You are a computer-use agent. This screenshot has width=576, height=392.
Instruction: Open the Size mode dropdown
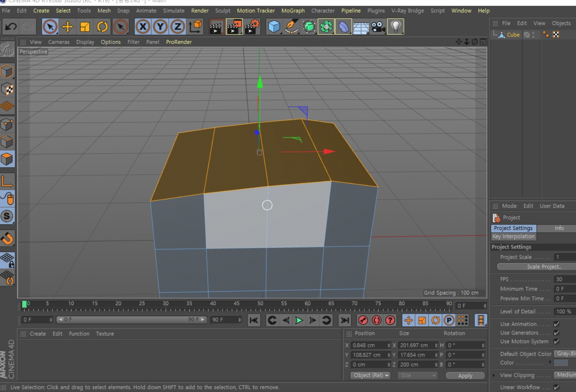click(x=418, y=375)
